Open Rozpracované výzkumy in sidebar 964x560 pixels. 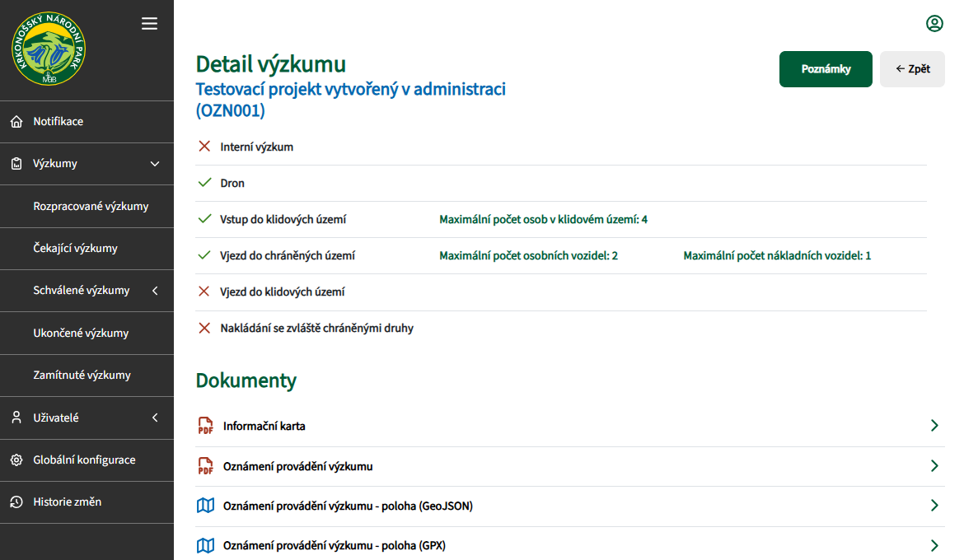(91, 207)
